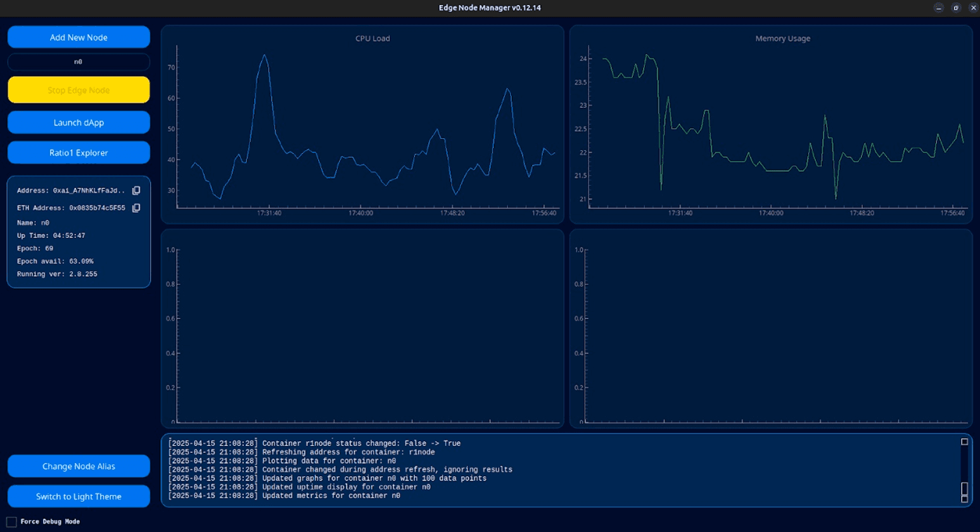Select the 'Epoch avail: 63.09%' entry
980x532 pixels.
(x=55, y=261)
